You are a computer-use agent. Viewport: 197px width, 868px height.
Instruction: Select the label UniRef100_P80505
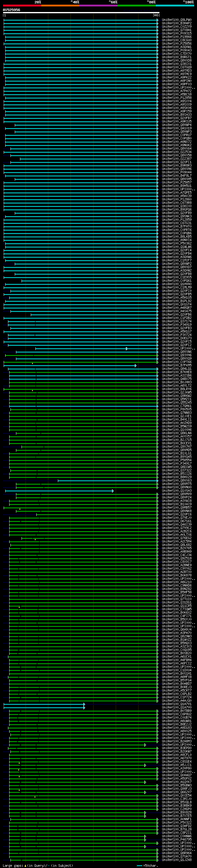(x=177, y=410)
